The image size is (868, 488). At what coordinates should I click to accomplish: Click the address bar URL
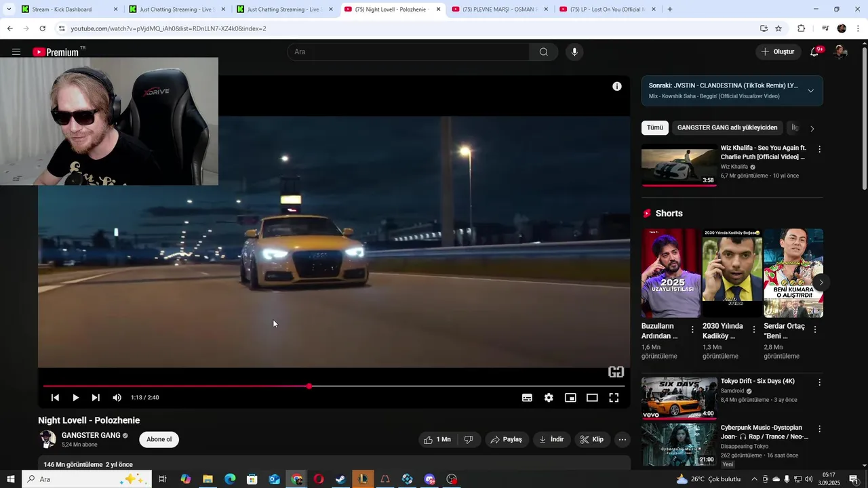tap(168, 28)
